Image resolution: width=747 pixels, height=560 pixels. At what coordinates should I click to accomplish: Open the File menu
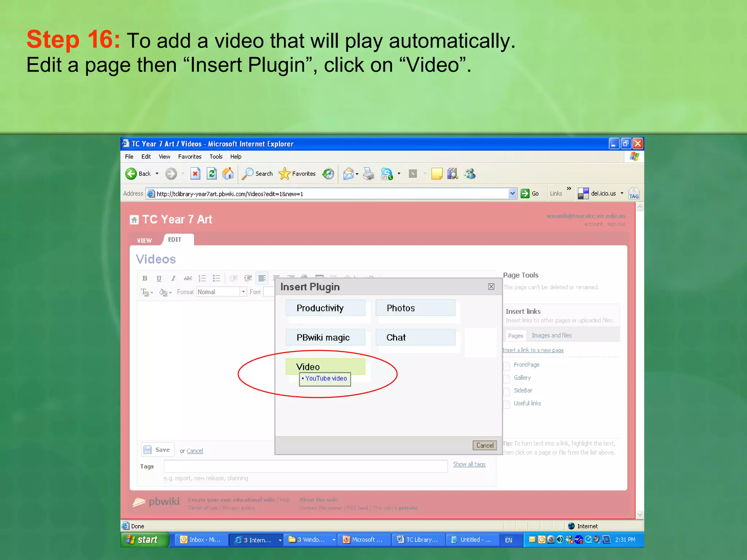tap(129, 157)
